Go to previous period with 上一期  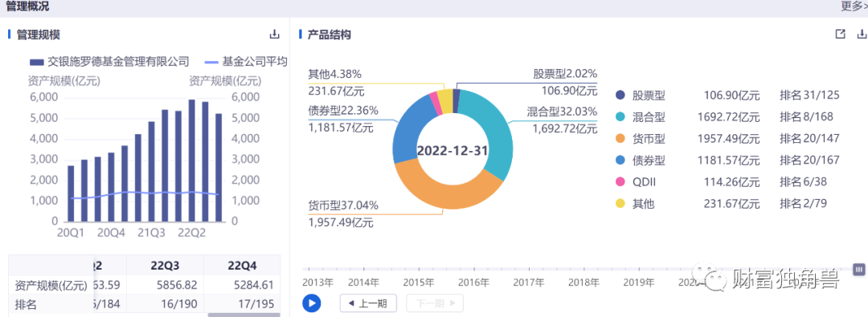pos(368,303)
